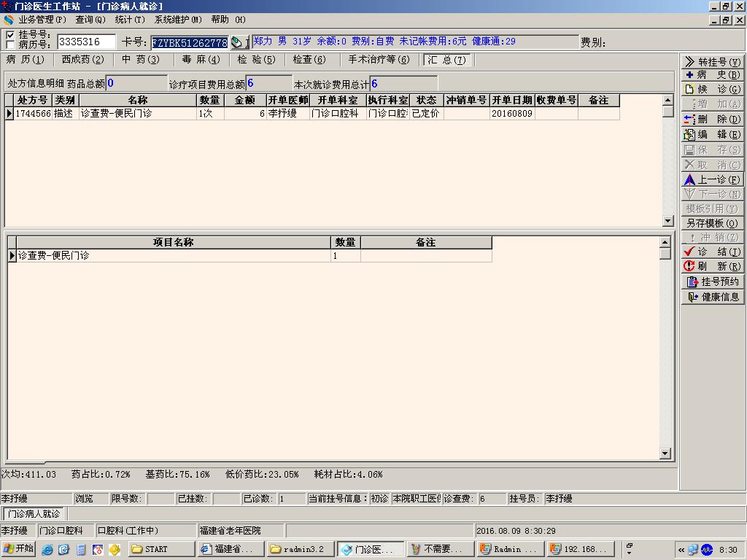747x560 pixels.
Task: Click the 已定价 status cell
Action: pyautogui.click(x=426, y=113)
